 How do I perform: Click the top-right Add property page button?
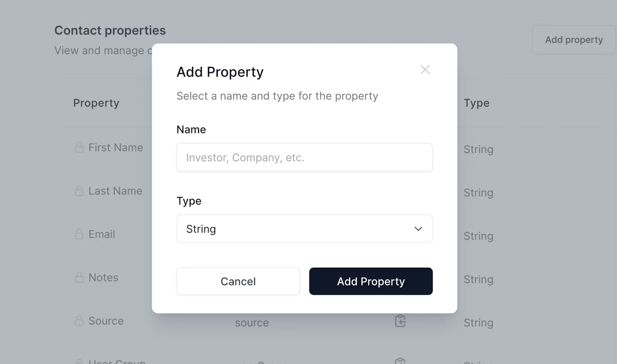574,40
